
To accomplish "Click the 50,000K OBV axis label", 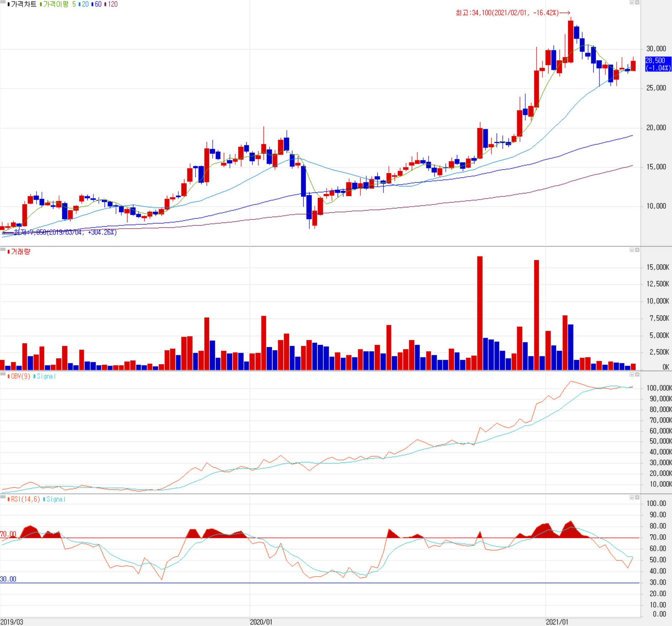I will click(x=661, y=441).
